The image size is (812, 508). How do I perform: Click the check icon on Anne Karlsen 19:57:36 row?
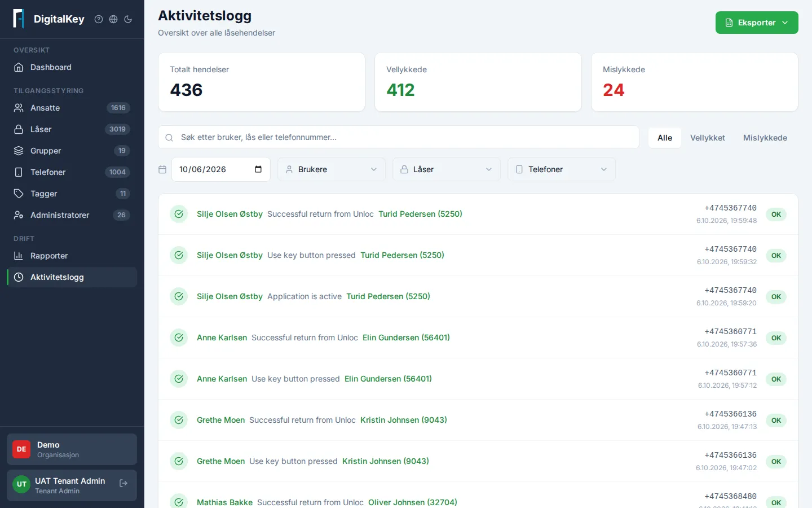[x=179, y=338]
